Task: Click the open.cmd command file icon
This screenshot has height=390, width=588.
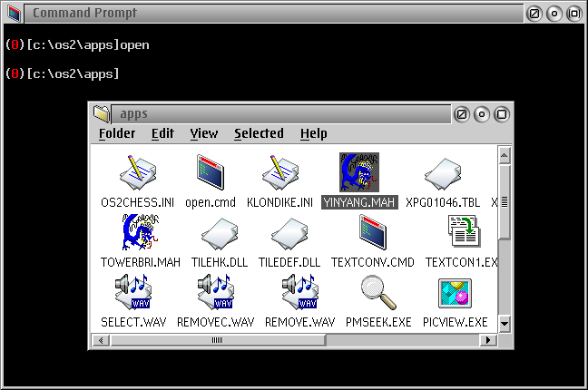Action: pyautogui.click(x=211, y=172)
